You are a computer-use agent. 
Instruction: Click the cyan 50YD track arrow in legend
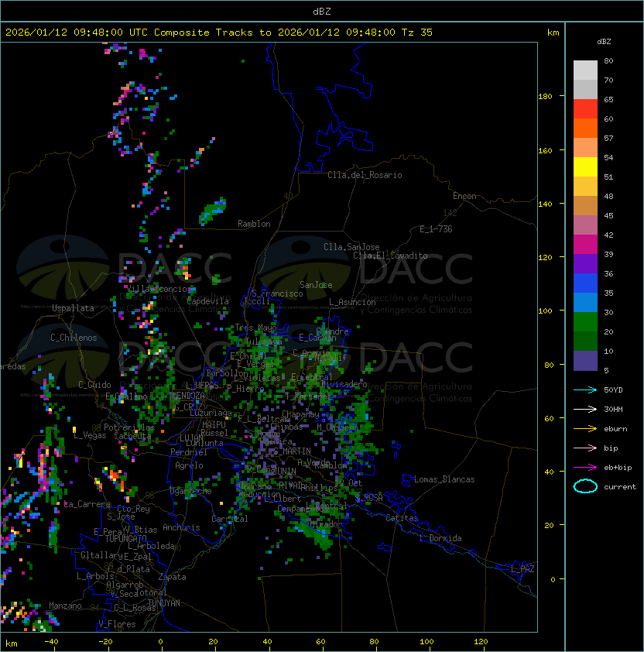click(585, 390)
